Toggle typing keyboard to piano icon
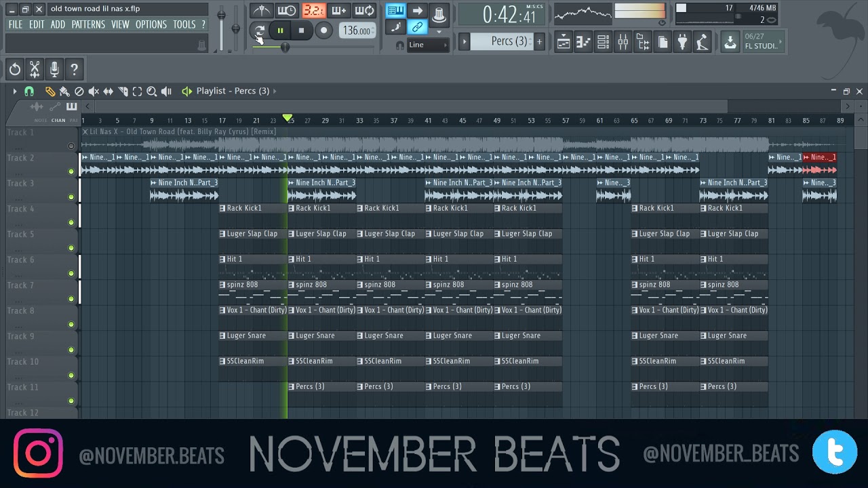 (395, 11)
